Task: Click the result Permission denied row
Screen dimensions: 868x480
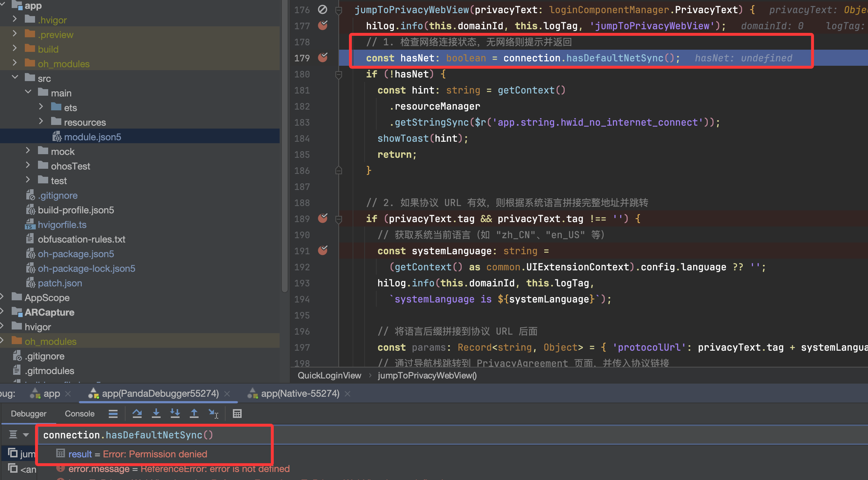Action: click(x=138, y=454)
